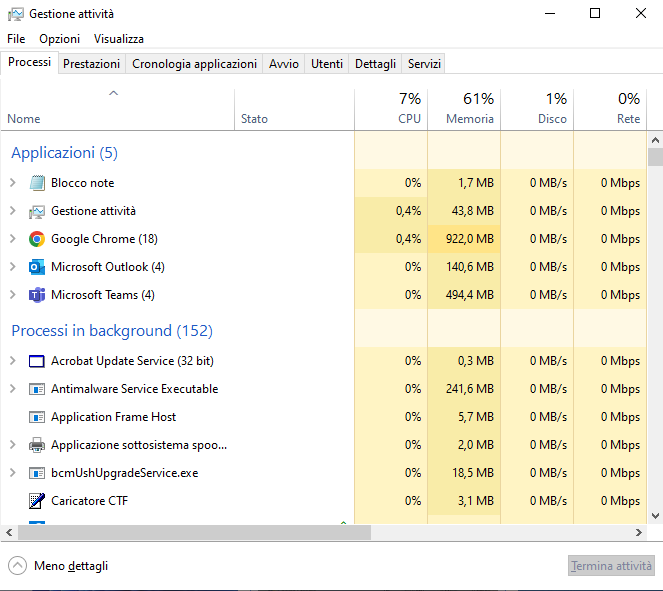This screenshot has height=591, width=663.
Task: Sort processes by Rete column
Action: click(610, 109)
